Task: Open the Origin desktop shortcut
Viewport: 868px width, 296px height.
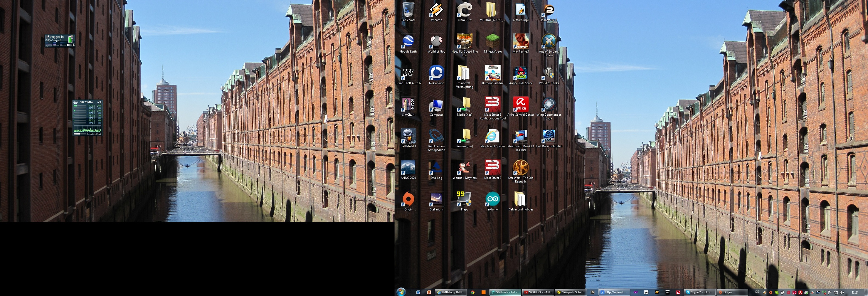Action: 408,200
